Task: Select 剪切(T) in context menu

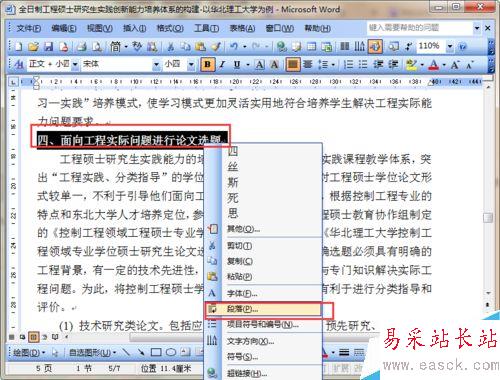Action: (x=263, y=246)
